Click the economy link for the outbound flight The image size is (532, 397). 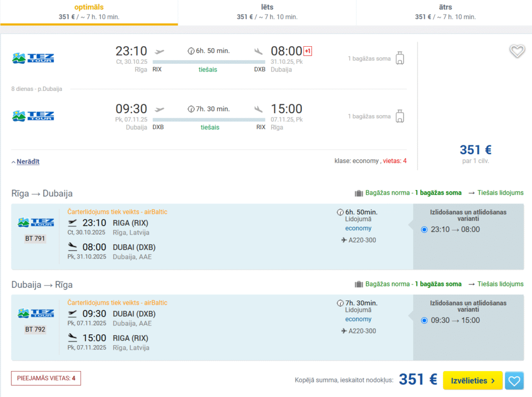(358, 228)
